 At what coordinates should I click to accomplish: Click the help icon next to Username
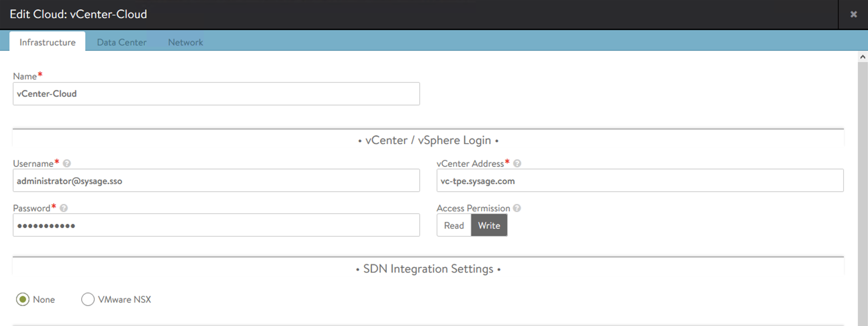[x=67, y=164]
